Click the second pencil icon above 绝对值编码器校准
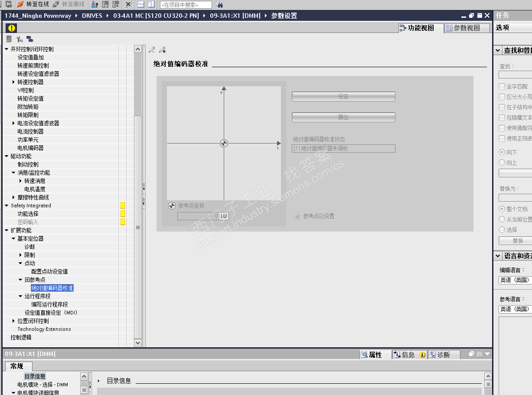532x395 pixels. [162, 50]
